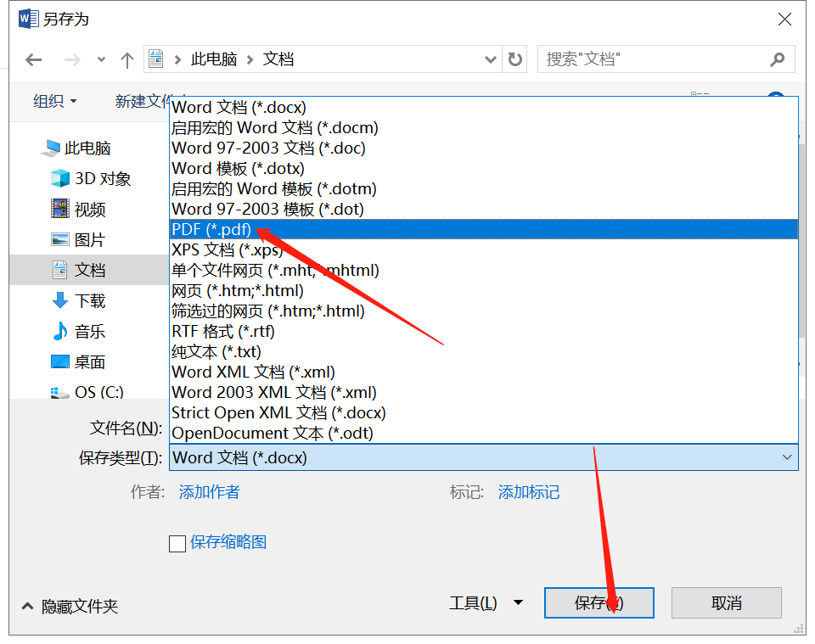
Task: Select RTF 格式 (*.rtf) type
Action: (484, 331)
